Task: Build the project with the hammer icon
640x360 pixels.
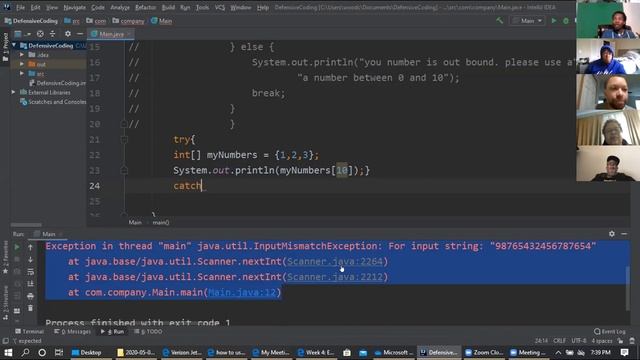Action: coord(500,20)
